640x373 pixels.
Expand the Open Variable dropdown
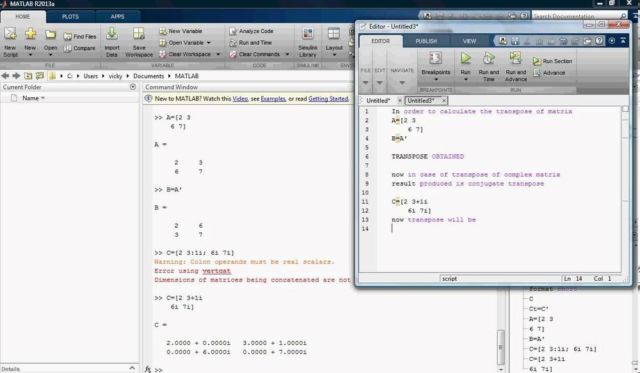209,42
